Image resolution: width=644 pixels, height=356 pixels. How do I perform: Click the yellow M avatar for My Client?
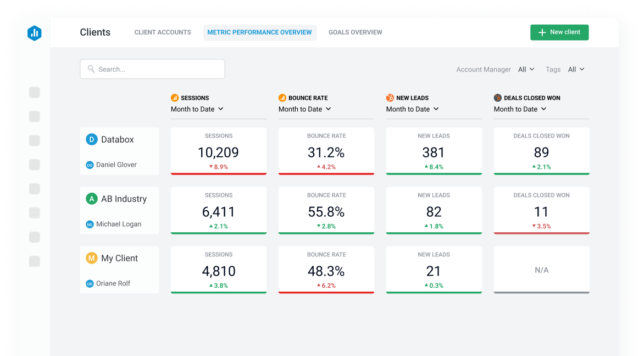[92, 259]
